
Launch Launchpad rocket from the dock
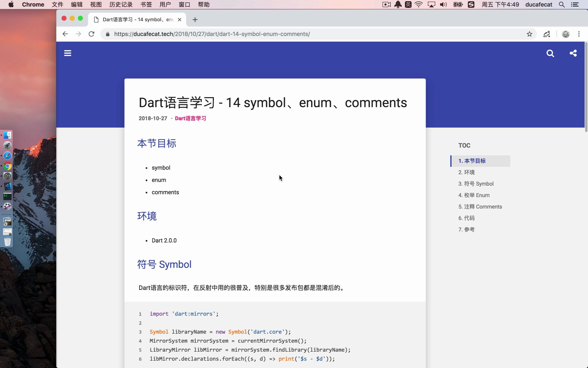tap(8, 145)
